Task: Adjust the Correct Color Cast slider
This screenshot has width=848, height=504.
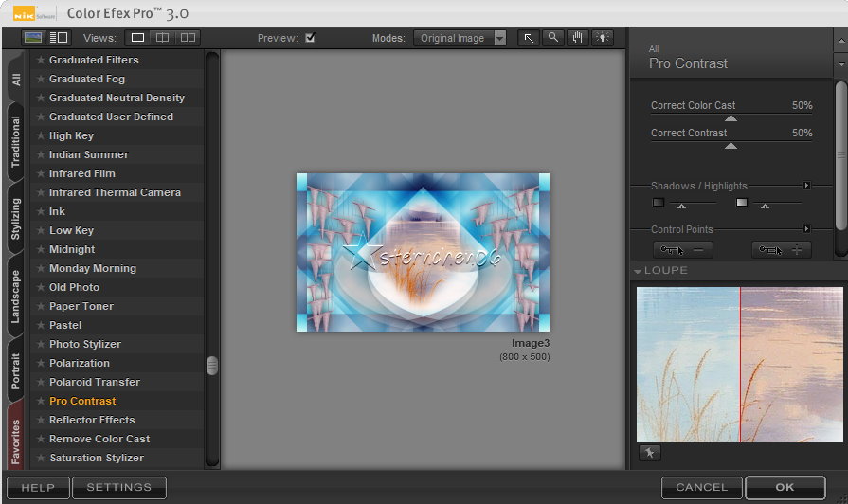Action: click(x=731, y=118)
